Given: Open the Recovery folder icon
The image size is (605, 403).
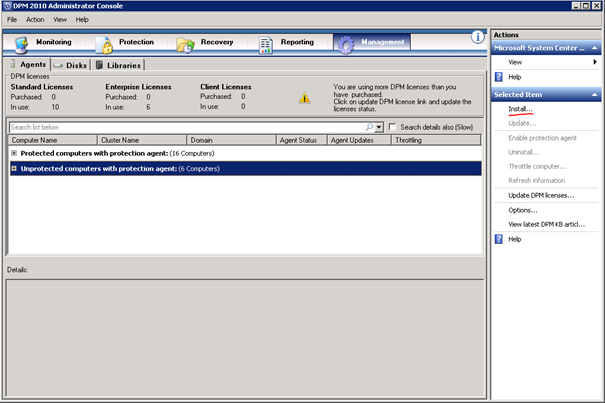Looking at the screenshot, I should tap(186, 46).
